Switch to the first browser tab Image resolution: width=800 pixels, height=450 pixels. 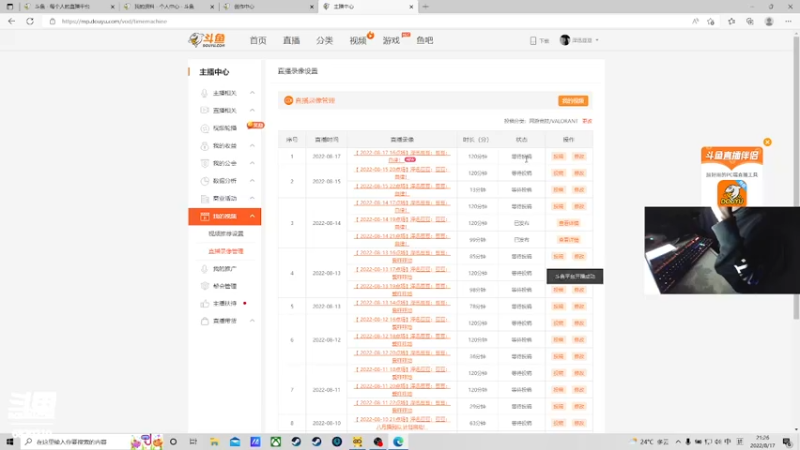click(67, 7)
